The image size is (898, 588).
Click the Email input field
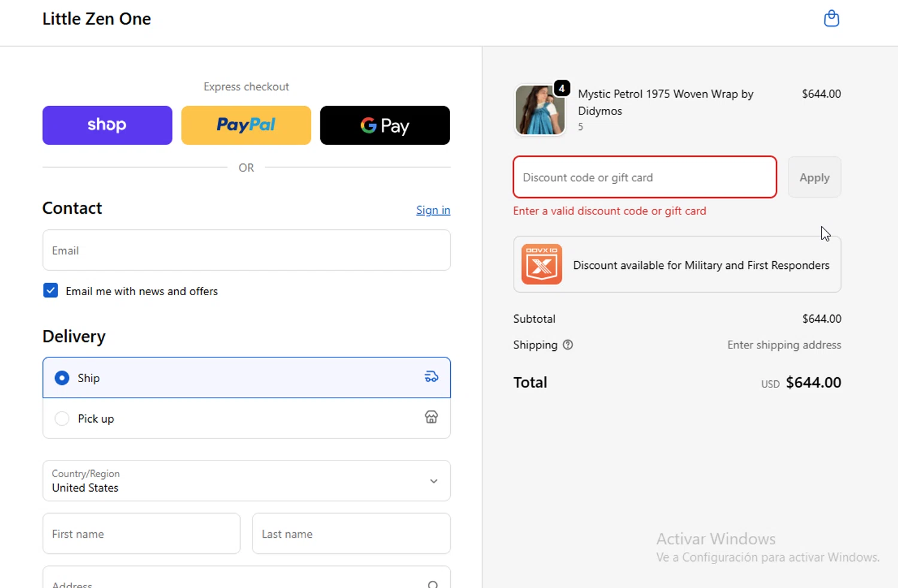(247, 250)
